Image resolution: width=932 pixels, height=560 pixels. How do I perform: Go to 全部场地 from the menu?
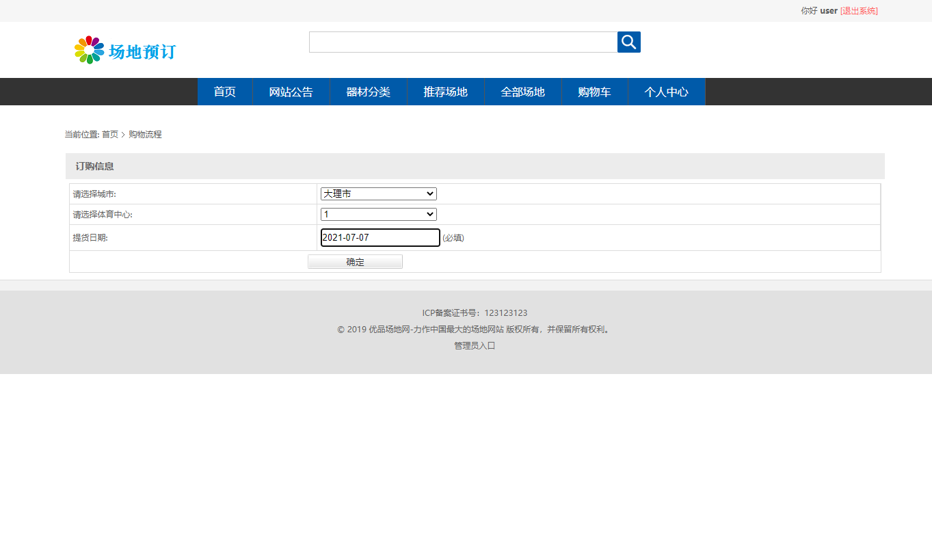pos(522,91)
